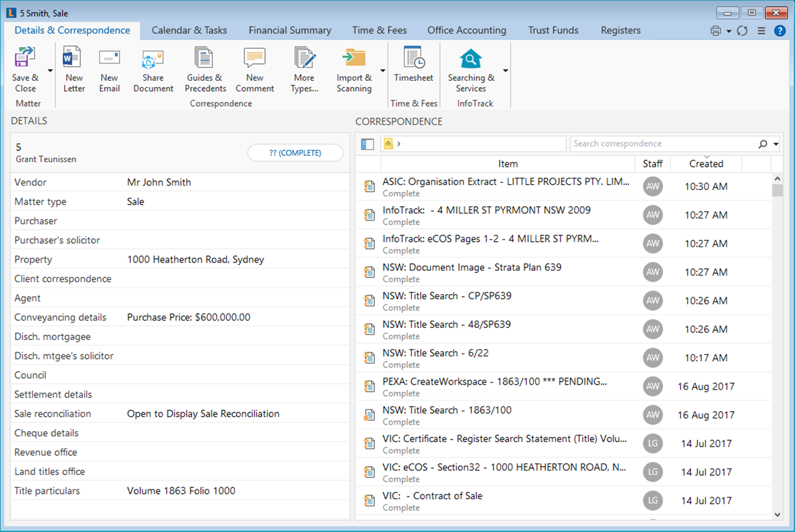Screen dimensions: 795x532
Task: Switch to Details & Correspondence tab
Action: 72,30
